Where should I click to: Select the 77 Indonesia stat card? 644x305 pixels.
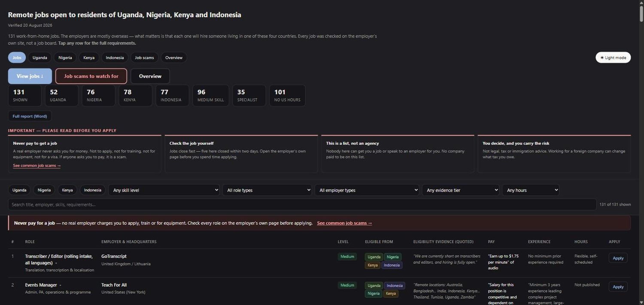pyautogui.click(x=173, y=96)
